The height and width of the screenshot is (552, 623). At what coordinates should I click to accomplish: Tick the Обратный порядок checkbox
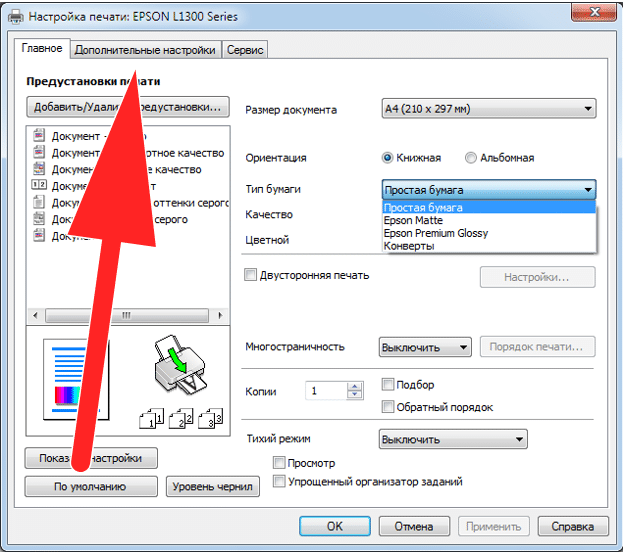click(387, 407)
